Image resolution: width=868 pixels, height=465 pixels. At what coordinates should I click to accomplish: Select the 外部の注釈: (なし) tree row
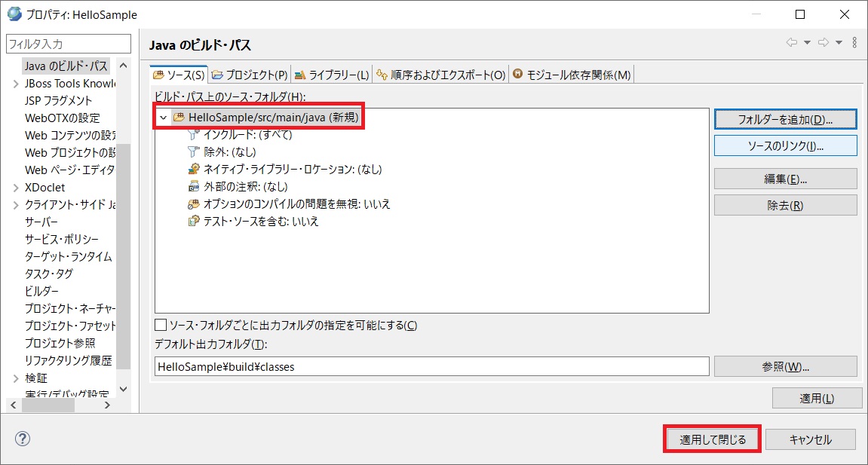238,186
